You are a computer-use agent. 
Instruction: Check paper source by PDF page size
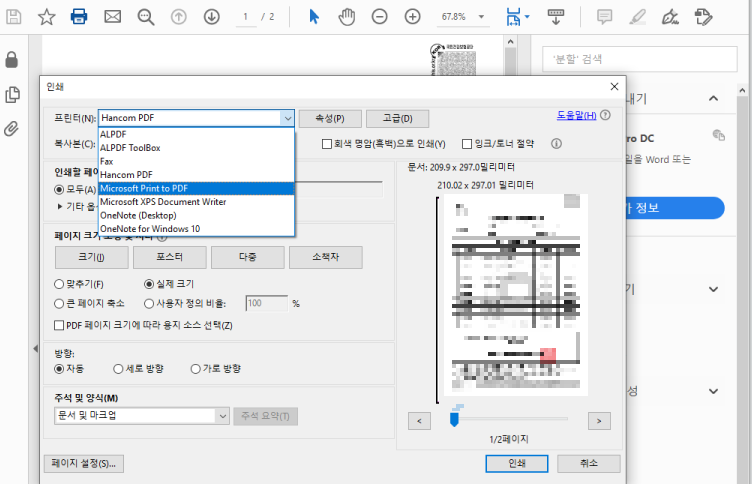59,325
